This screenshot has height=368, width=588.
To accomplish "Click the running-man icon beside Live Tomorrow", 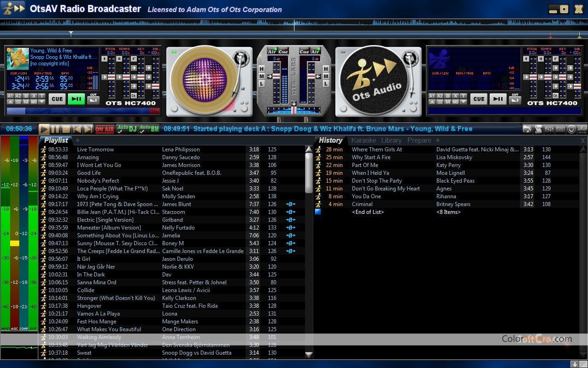I will click(43, 149).
